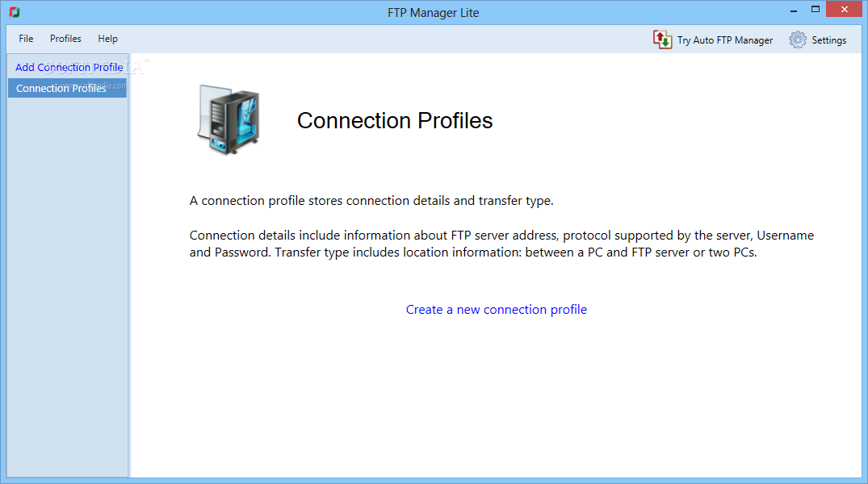Click the Try Auto FTP Manager icon
868x484 pixels.
[x=662, y=40]
